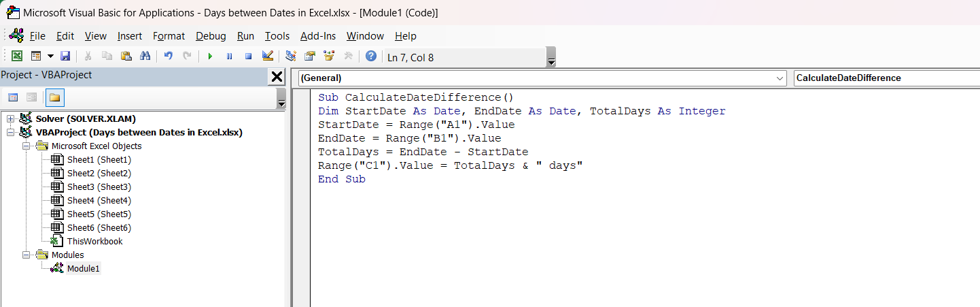Open the Debug menu
The image size is (980, 307).
pos(211,36)
